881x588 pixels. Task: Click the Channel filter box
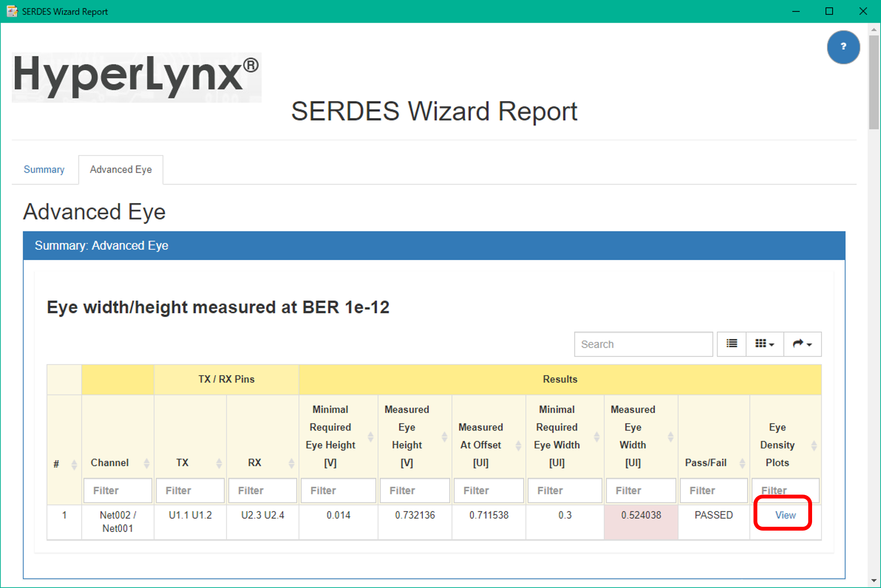[x=118, y=490]
